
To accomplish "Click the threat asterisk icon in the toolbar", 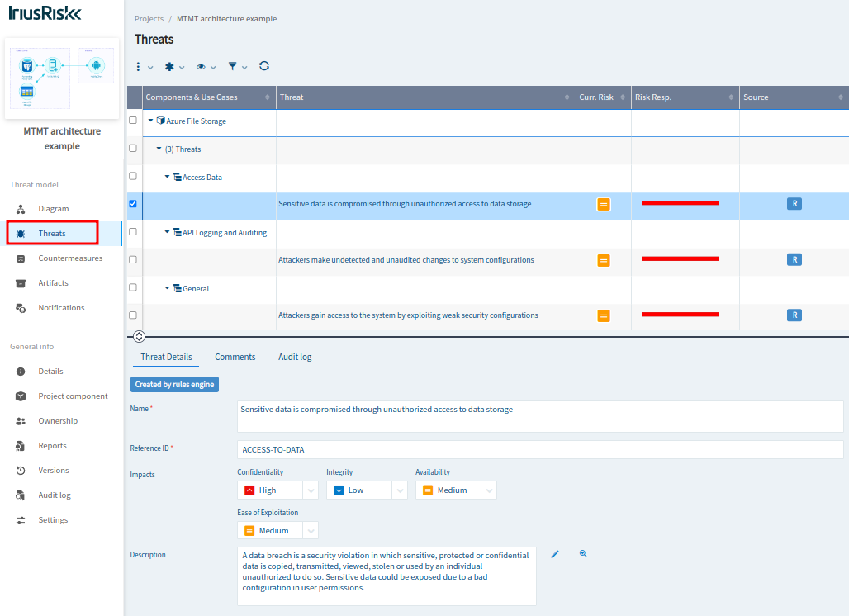I will tap(168, 66).
